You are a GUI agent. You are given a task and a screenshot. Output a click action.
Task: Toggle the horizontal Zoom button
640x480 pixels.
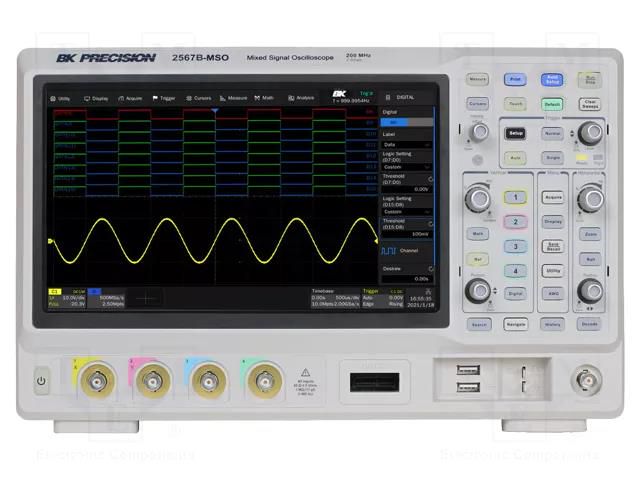[590, 234]
